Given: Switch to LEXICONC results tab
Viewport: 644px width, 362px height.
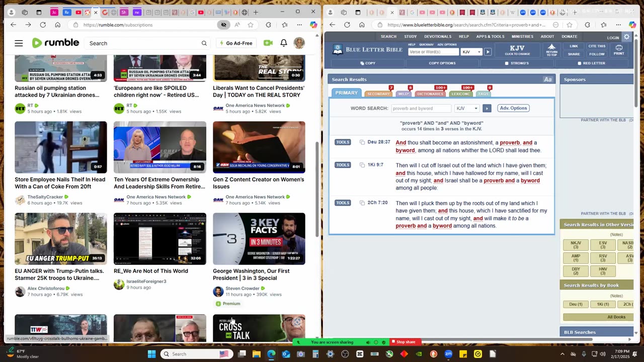Looking at the screenshot, I should coord(461,94).
